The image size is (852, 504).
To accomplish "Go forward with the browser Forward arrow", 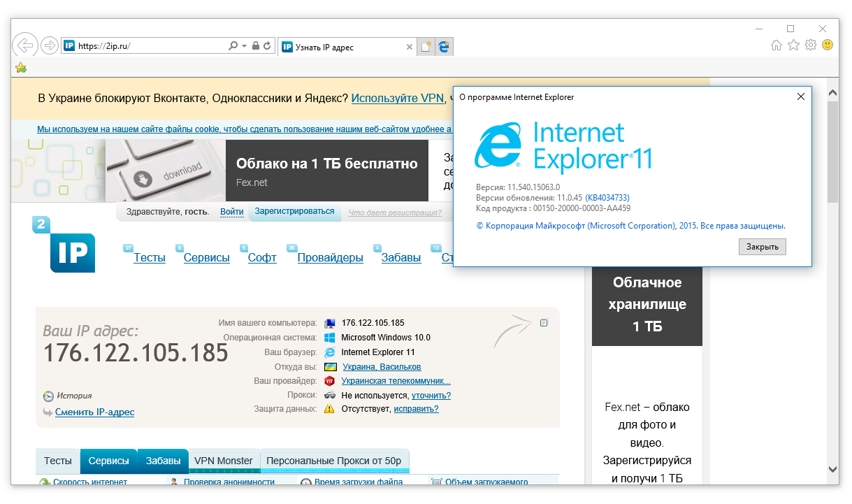I will [49, 46].
